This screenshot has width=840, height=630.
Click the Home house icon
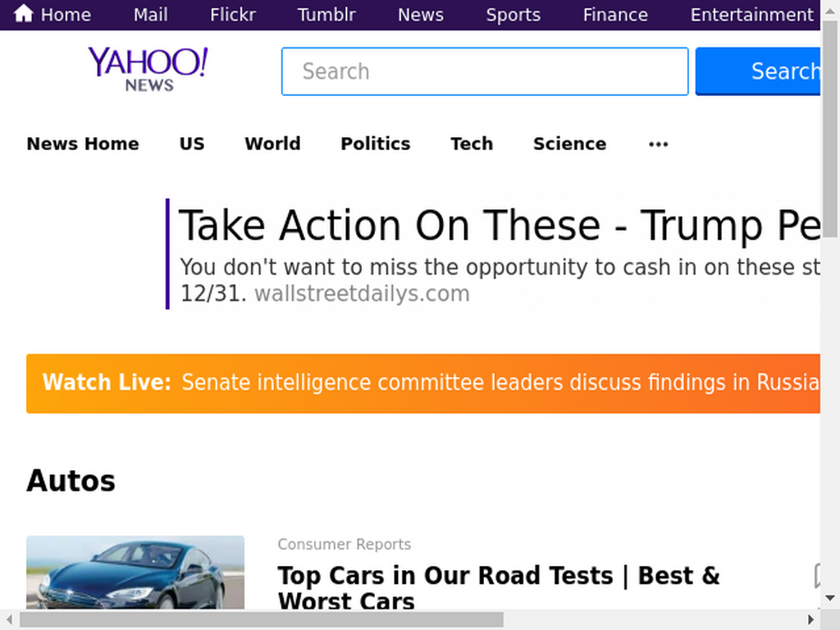tap(23, 13)
